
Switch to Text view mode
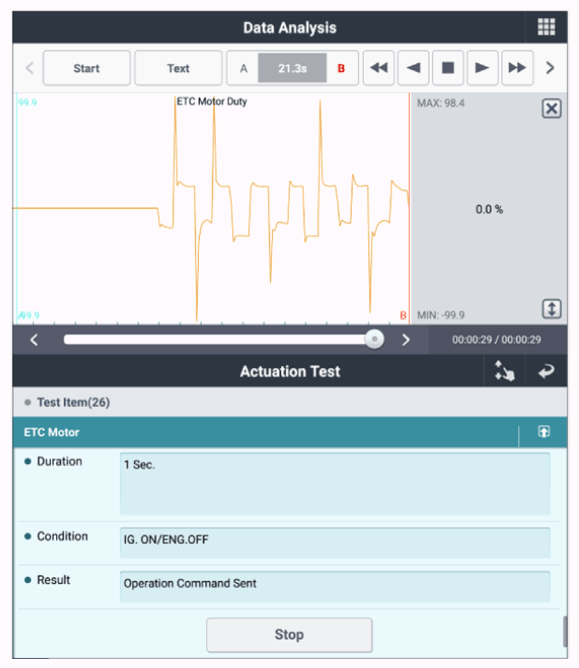[178, 68]
